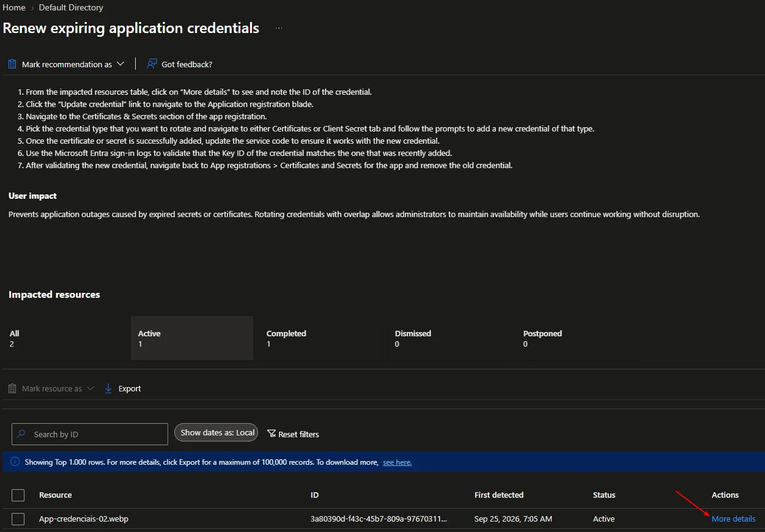Click the Renew expiring application credentials title

pos(131,28)
